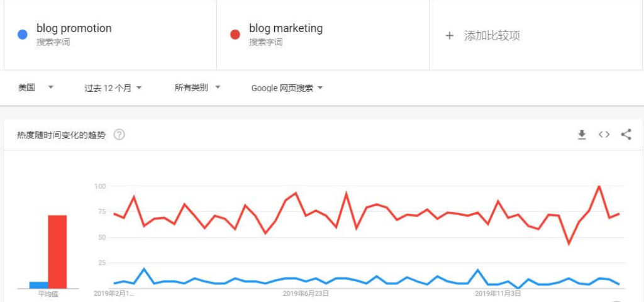The height and width of the screenshot is (302, 644).
Task: Select the 2019年11月3日 date label
Action: coord(498,293)
